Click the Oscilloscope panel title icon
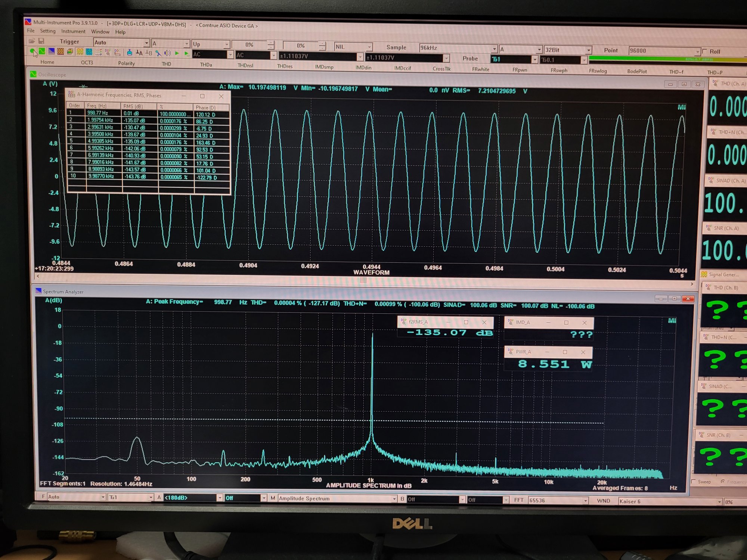Screen dimensions: 747x560 click(33, 74)
